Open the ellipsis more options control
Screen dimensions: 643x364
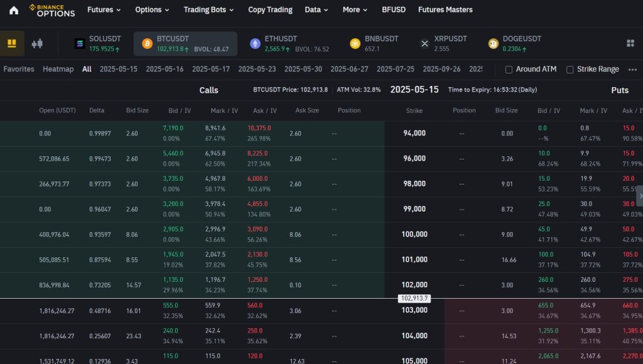point(632,69)
